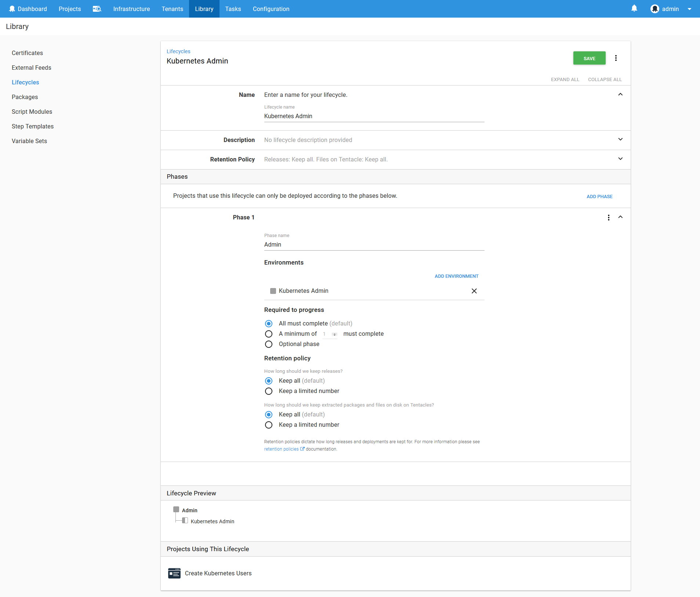This screenshot has height=597, width=700.
Task: Open the retention policies documentation link
Action: 282,449
